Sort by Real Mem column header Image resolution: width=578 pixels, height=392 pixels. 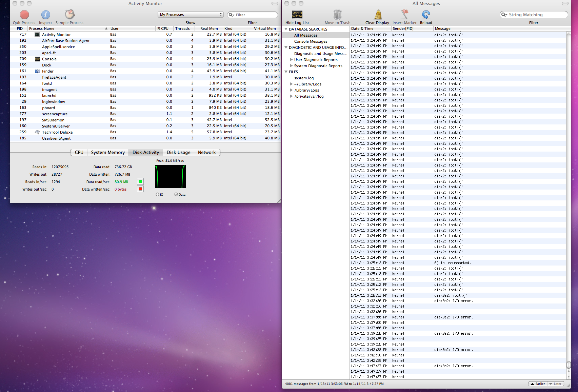pyautogui.click(x=209, y=28)
